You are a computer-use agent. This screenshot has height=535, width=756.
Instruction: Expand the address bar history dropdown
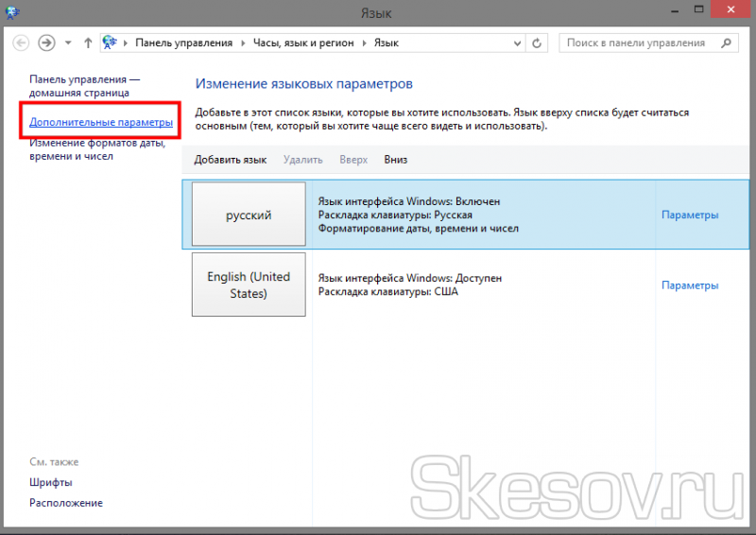516,43
